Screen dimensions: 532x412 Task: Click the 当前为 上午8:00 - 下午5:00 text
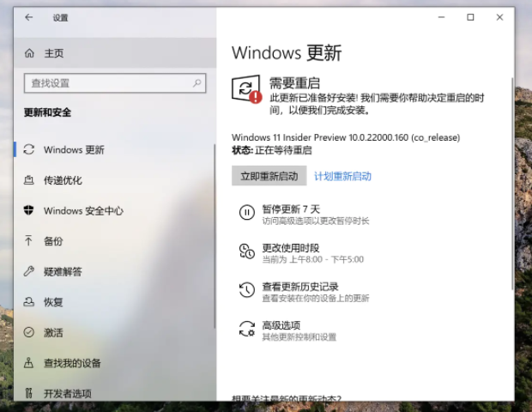click(312, 259)
